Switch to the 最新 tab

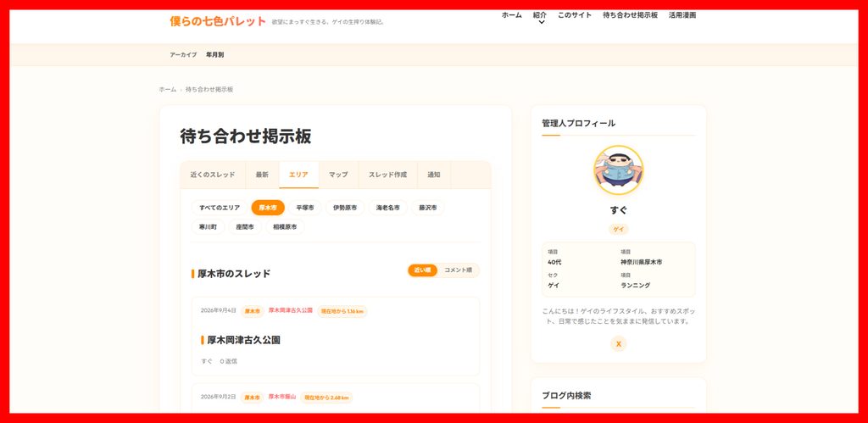click(x=262, y=175)
